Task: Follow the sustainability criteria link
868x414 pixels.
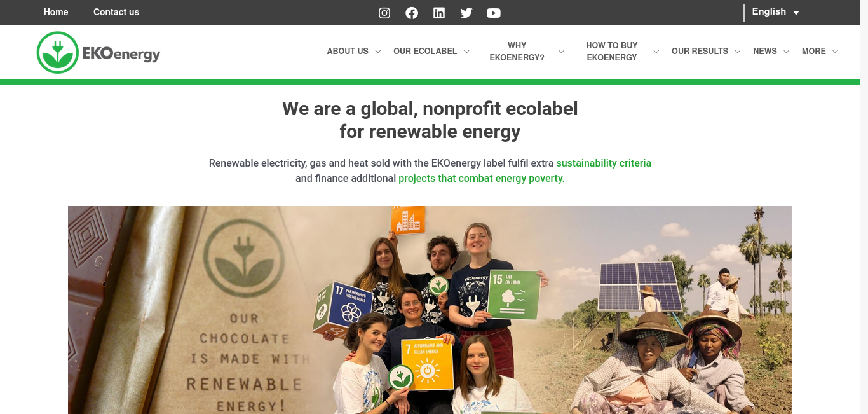Action: [x=604, y=163]
